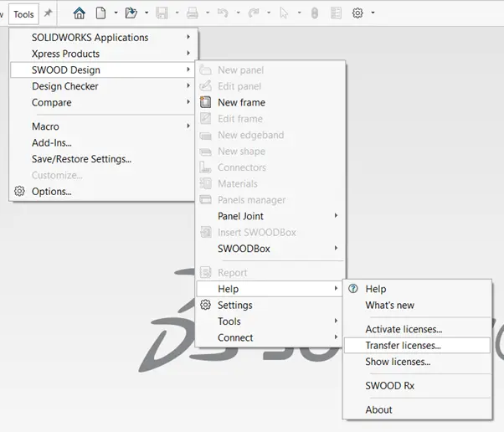The image size is (504, 432).
Task: Click the Settings gear icon in SWOOD menu
Action: click(x=206, y=305)
